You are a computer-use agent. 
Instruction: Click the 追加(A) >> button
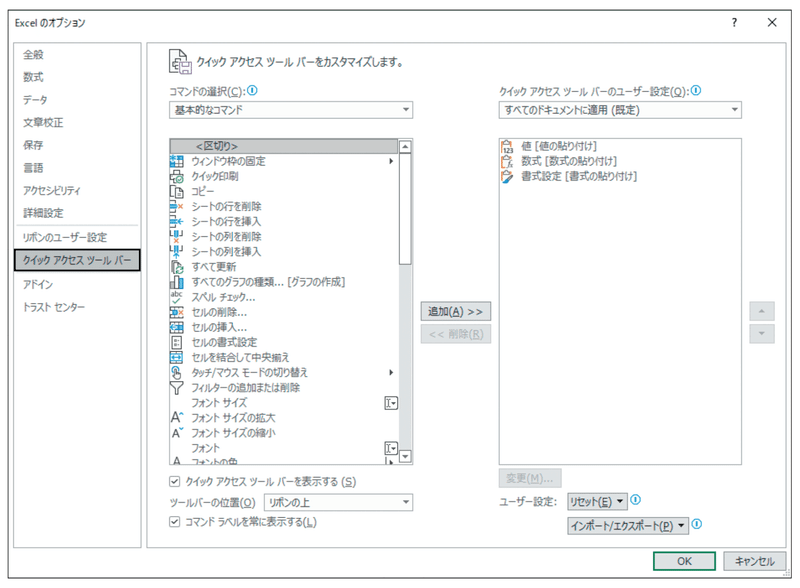[456, 311]
